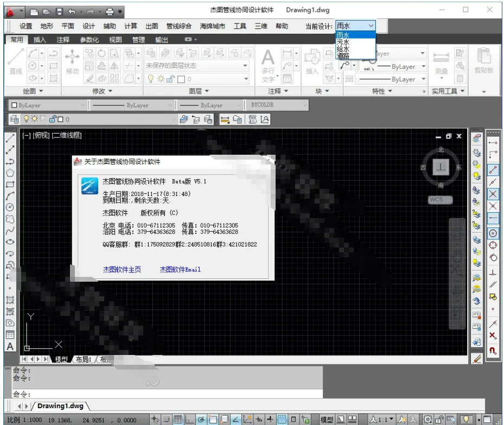504x425 pixels.
Task: Select the Hatch tool in Draw panel
Action: coord(53,78)
